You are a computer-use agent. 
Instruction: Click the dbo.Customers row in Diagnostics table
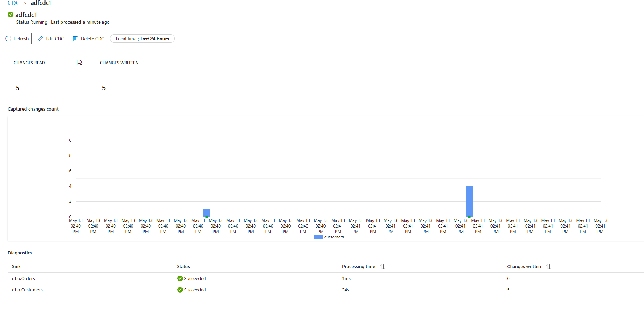27,290
